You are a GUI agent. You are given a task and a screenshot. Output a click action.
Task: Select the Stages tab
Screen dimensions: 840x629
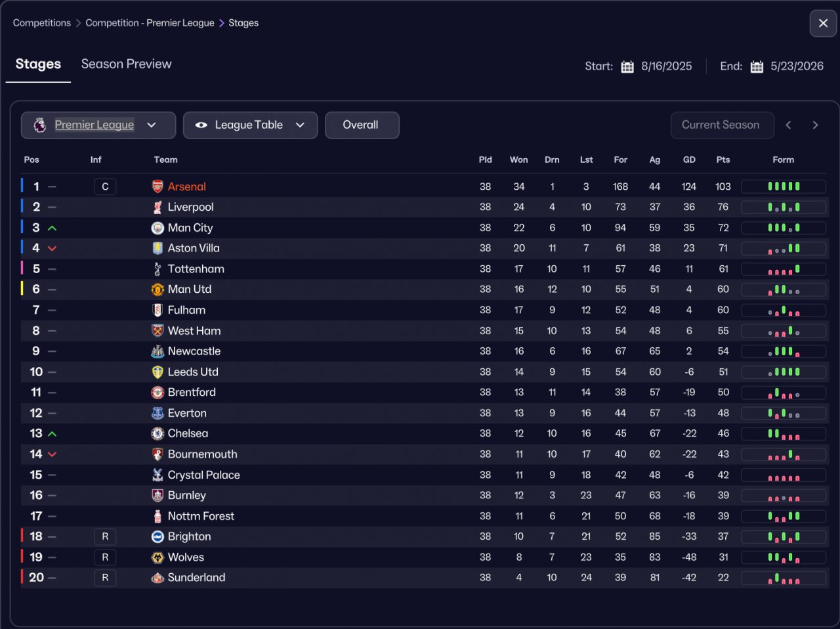point(38,64)
